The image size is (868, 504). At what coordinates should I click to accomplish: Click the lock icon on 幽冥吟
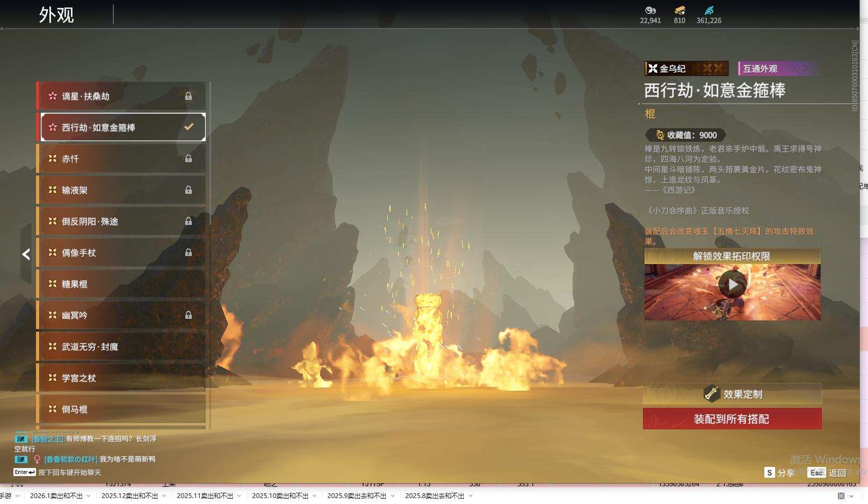[x=189, y=316]
